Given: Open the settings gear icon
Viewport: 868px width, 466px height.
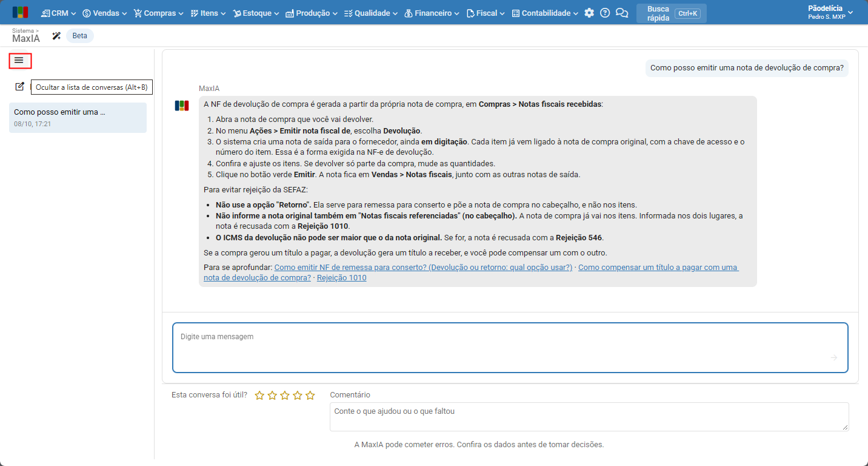Looking at the screenshot, I should click(589, 13).
